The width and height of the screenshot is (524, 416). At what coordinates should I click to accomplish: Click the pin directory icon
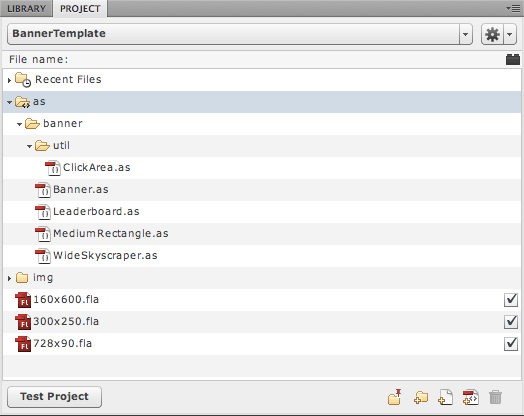(395, 397)
